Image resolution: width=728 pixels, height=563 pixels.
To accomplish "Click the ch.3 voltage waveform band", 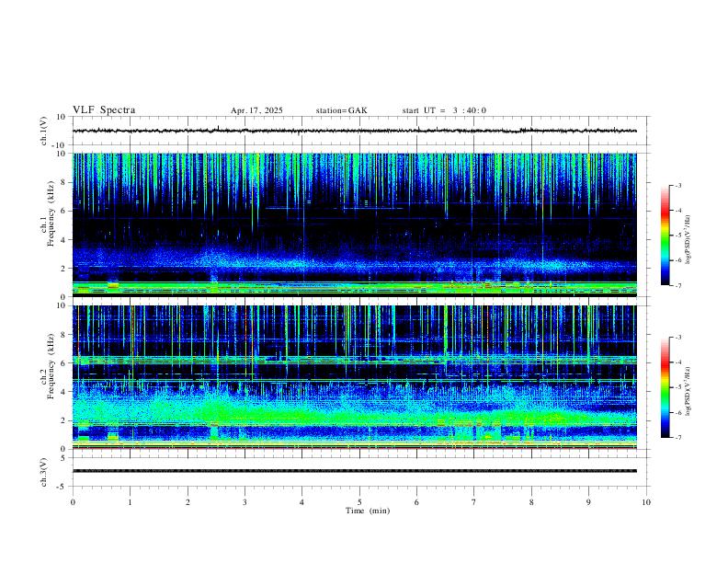I will coord(354,471).
